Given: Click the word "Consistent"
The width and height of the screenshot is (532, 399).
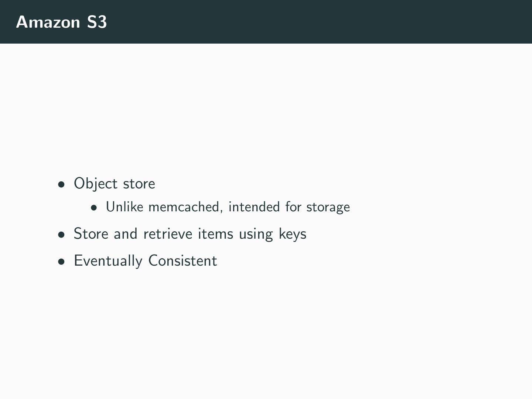Looking at the screenshot, I should [x=183, y=261].
